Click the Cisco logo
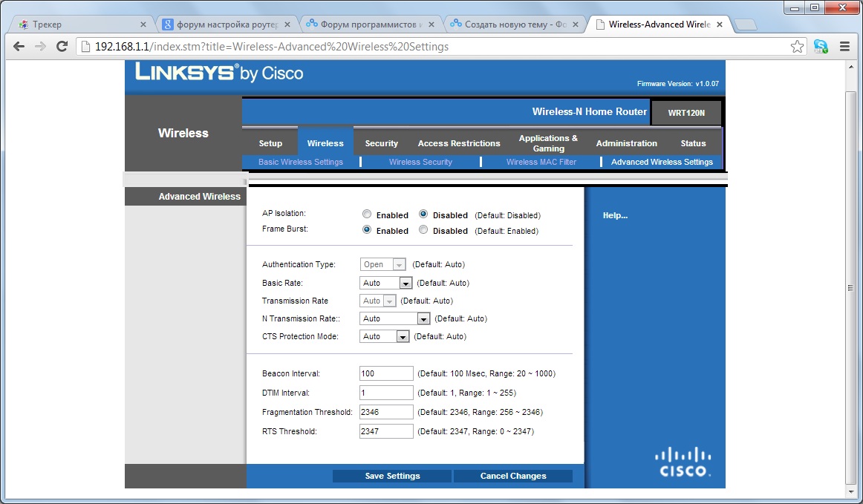The height and width of the screenshot is (504, 863). (683, 462)
